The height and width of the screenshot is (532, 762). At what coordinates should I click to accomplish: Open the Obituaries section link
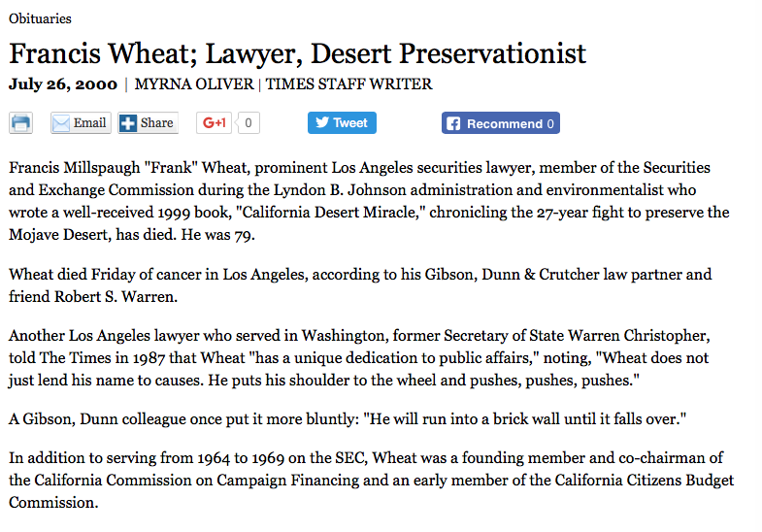click(40, 18)
